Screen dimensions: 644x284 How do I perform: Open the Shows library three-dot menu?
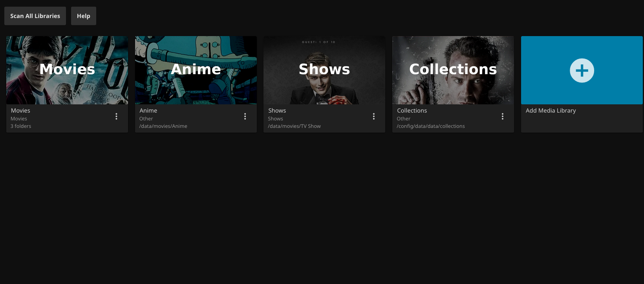click(x=374, y=117)
